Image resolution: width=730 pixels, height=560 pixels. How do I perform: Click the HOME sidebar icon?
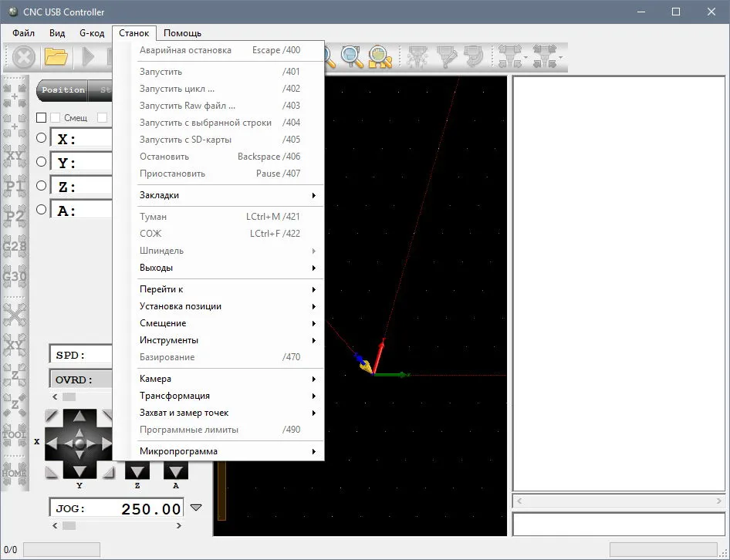click(x=15, y=473)
